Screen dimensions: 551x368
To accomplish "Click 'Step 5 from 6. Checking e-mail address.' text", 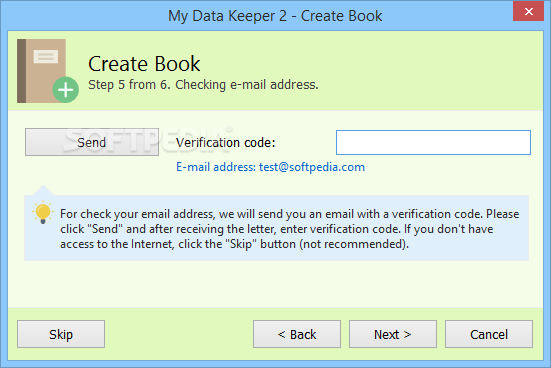I will point(203,85).
